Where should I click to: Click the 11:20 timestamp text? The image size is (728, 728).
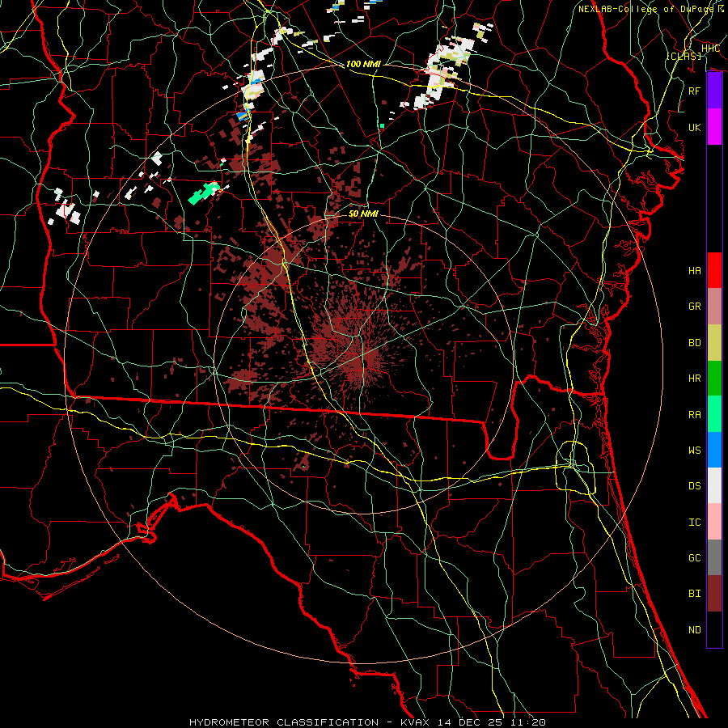click(x=528, y=722)
